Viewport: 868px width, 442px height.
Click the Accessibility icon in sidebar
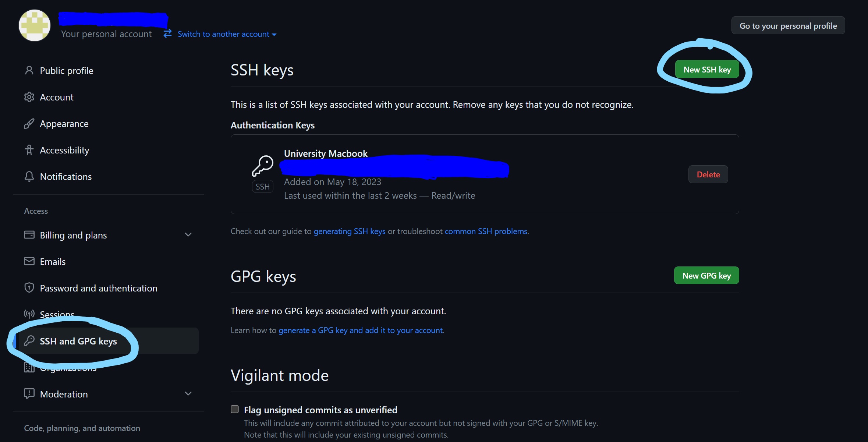29,150
